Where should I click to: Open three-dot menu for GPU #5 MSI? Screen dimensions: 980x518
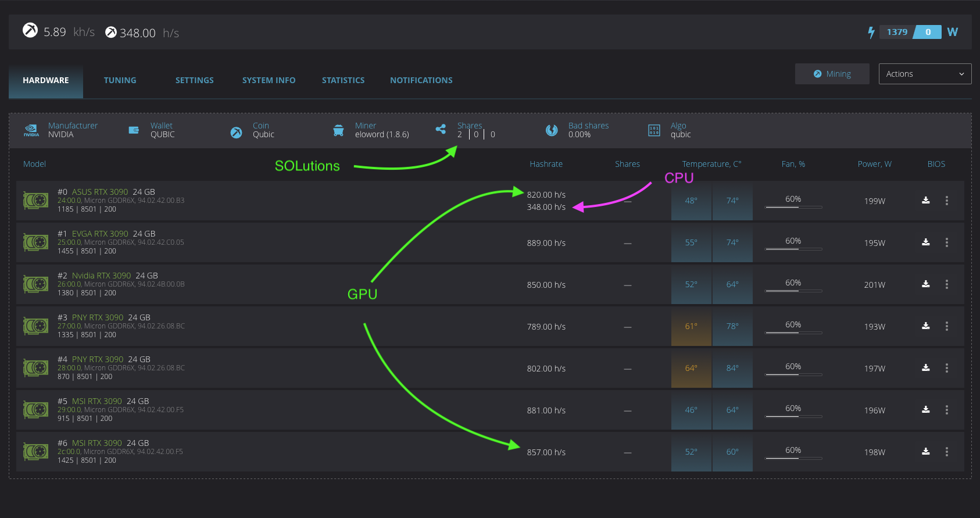click(x=947, y=410)
